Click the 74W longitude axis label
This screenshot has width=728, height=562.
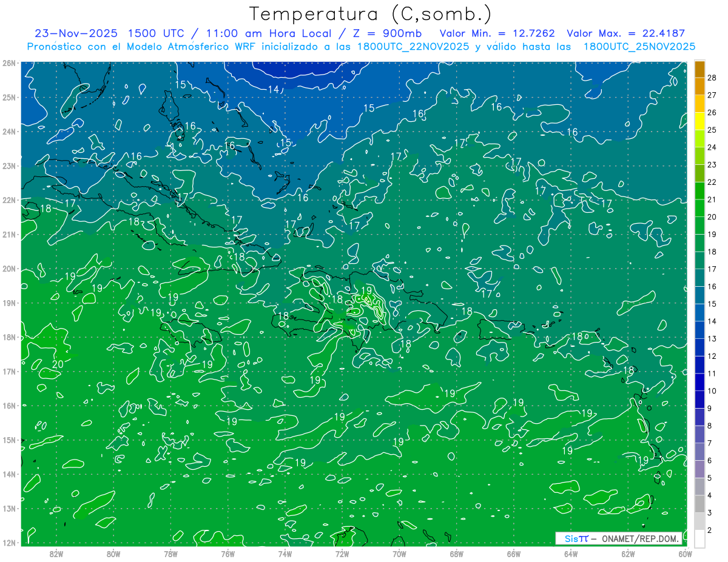285,554
